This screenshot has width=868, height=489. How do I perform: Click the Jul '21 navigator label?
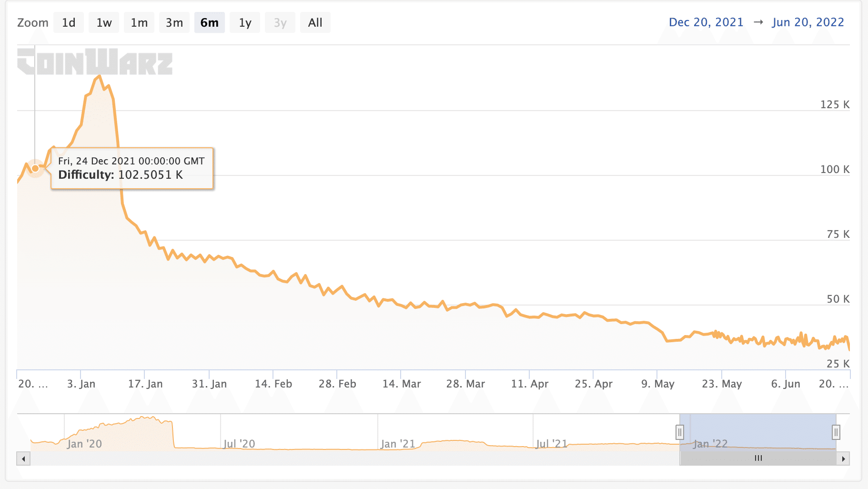[552, 444]
